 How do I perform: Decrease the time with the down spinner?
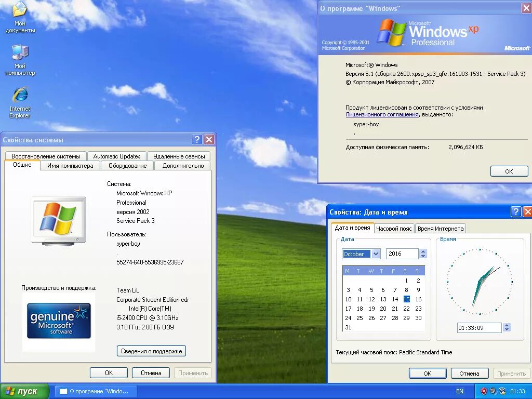507,330
